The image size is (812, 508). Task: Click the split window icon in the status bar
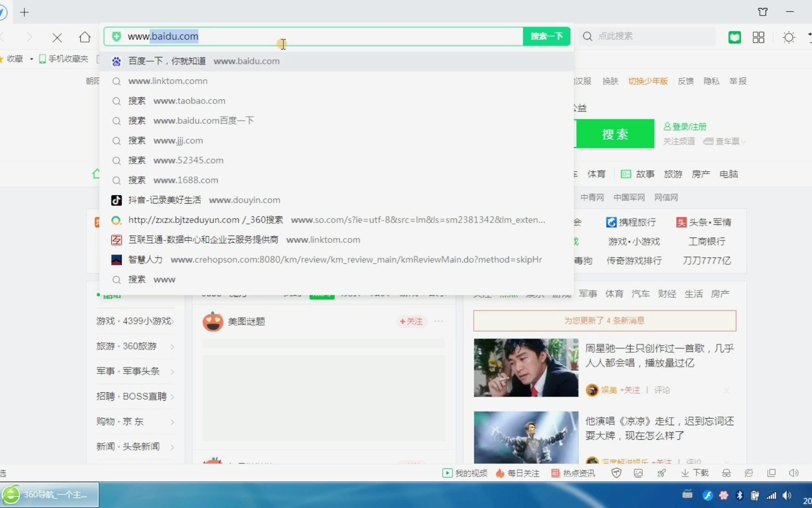(771, 473)
